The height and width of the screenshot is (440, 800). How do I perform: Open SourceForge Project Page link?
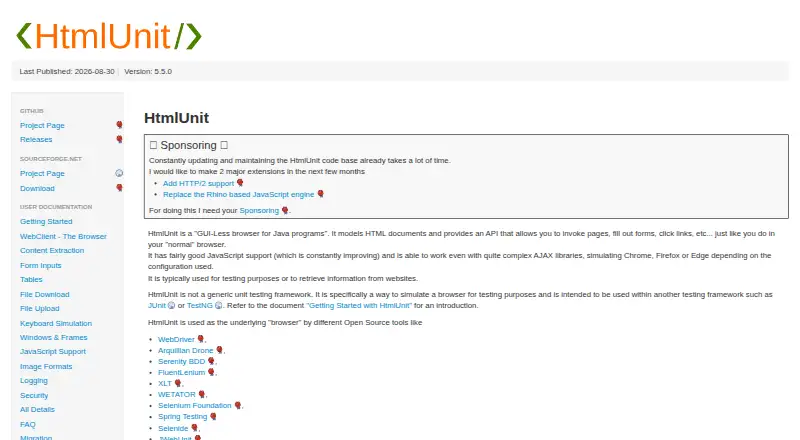(42, 174)
